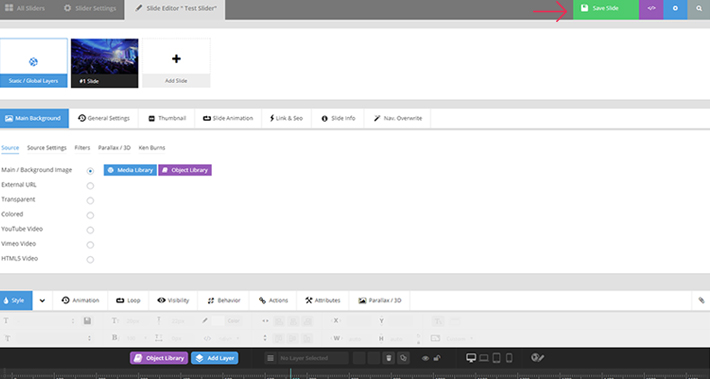Image resolution: width=710 pixels, height=379 pixels.
Task: Open the Main Background tab
Action: (34, 118)
